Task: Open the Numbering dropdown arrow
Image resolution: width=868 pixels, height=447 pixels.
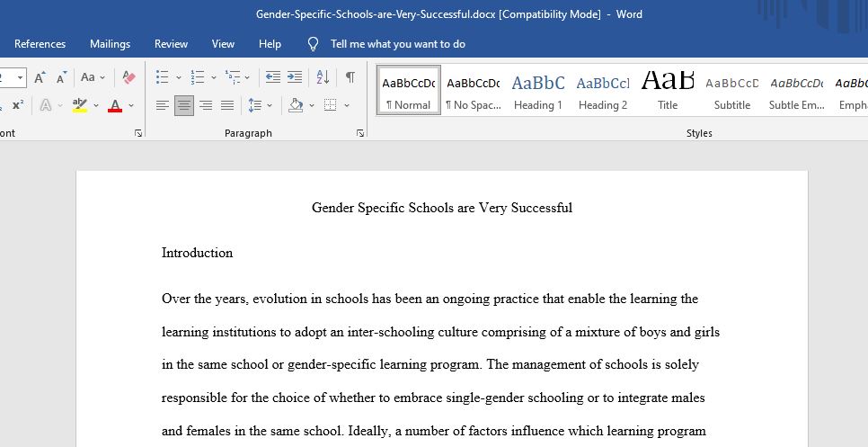Action: pos(214,77)
